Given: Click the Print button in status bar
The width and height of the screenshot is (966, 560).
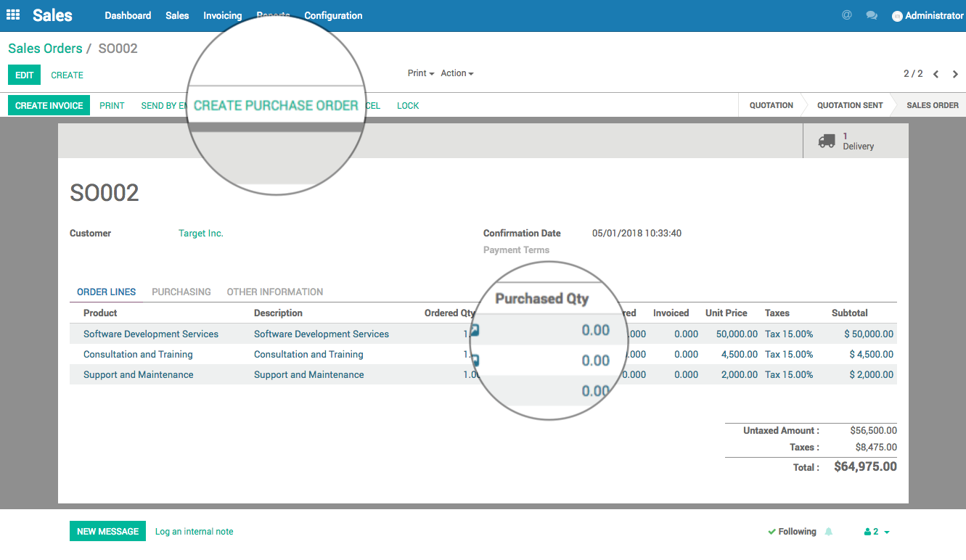Looking at the screenshot, I should point(112,105).
